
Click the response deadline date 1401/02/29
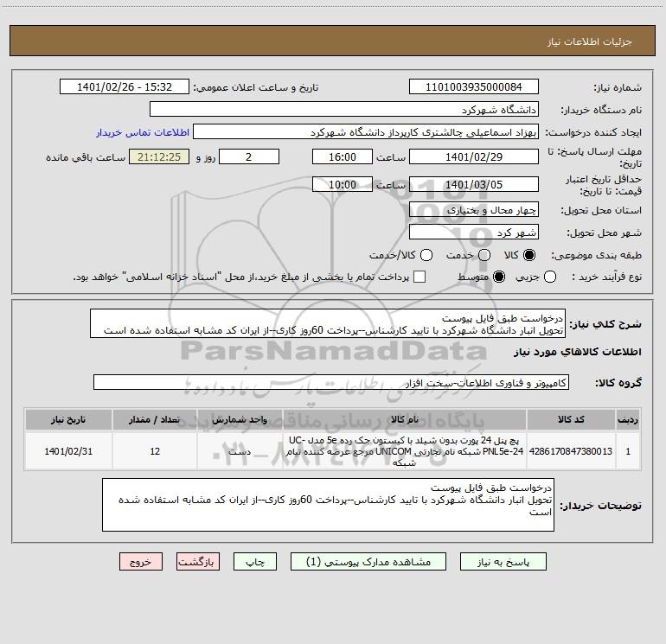pyautogui.click(x=474, y=156)
